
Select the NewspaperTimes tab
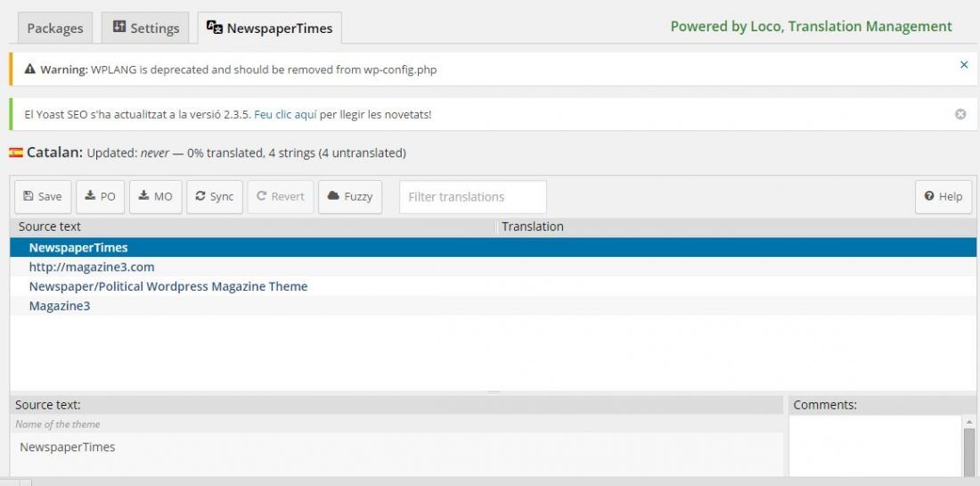click(x=269, y=29)
